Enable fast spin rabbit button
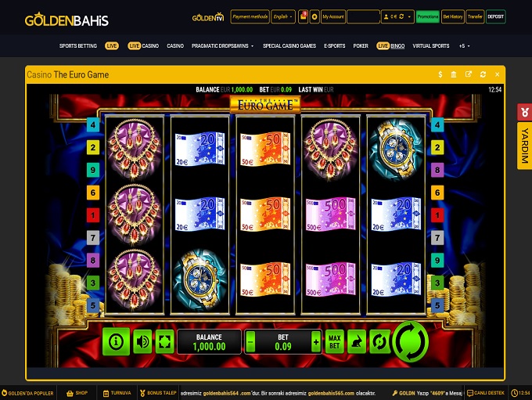This screenshot has height=400, width=532. click(x=357, y=341)
